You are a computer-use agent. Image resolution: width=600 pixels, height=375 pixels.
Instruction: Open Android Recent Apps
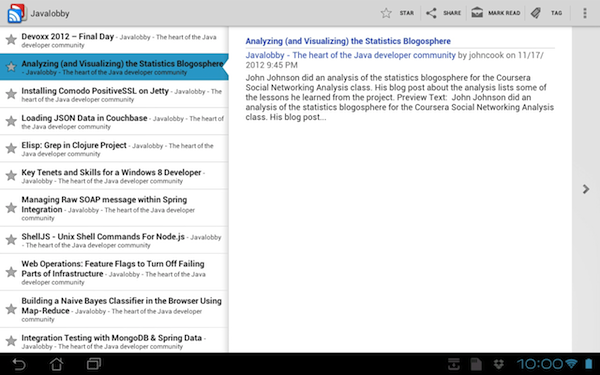click(x=94, y=364)
